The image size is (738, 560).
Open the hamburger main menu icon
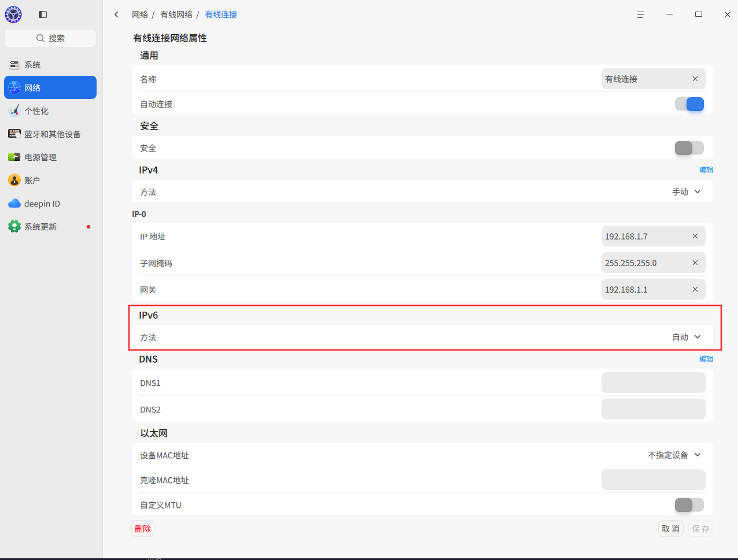click(x=641, y=14)
